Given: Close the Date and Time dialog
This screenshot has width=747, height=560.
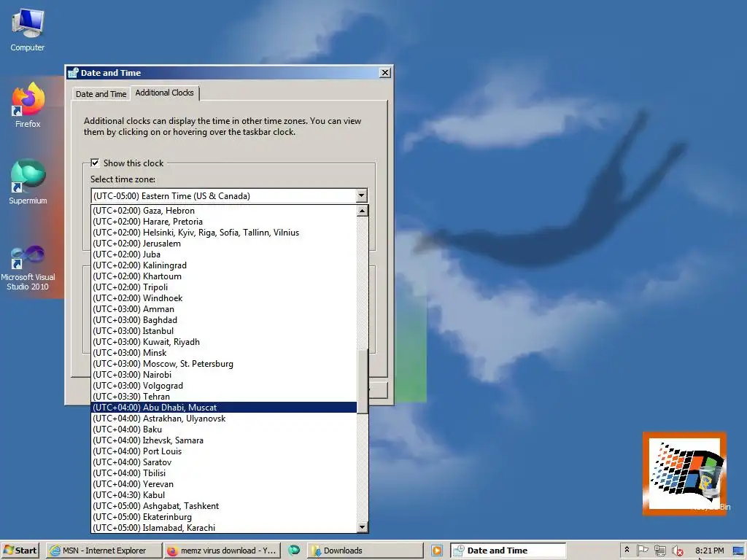Looking at the screenshot, I should click(385, 72).
